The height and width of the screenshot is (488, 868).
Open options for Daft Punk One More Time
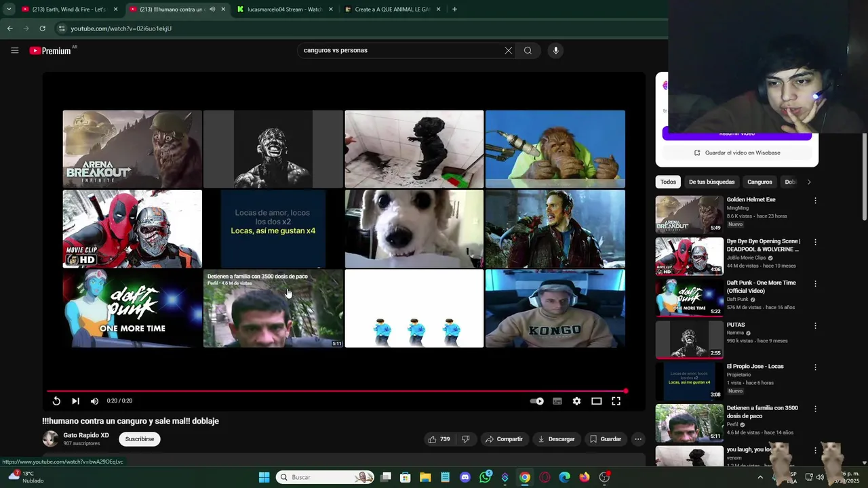click(815, 284)
